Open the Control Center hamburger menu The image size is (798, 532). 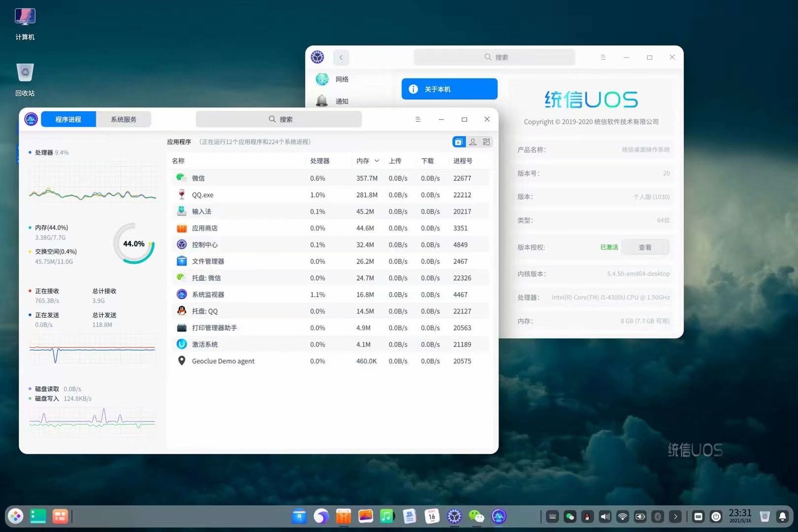pos(603,57)
